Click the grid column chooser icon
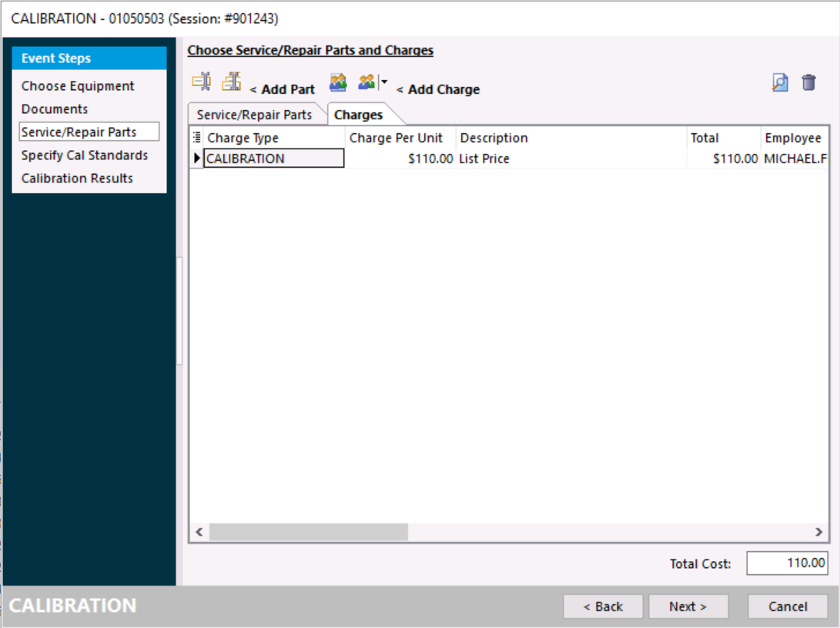Screen dimensions: 840x628 tap(197, 138)
